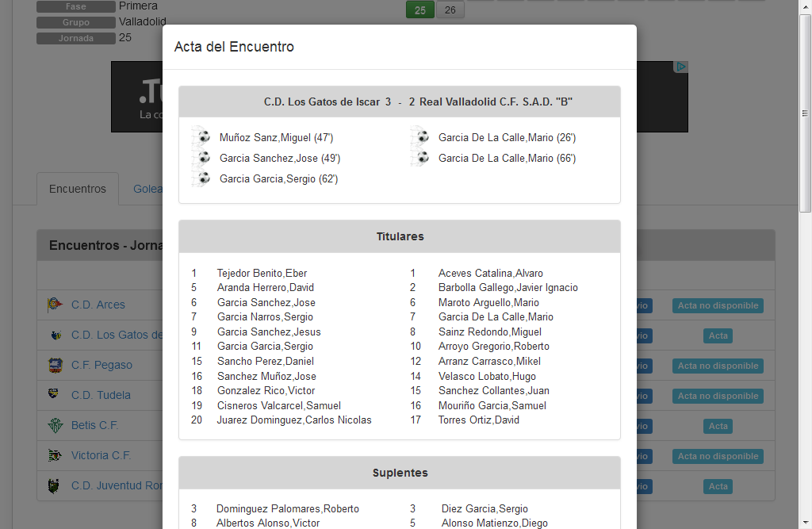Select the highlighted jornada 25 button
The width and height of the screenshot is (812, 529).
(x=420, y=10)
